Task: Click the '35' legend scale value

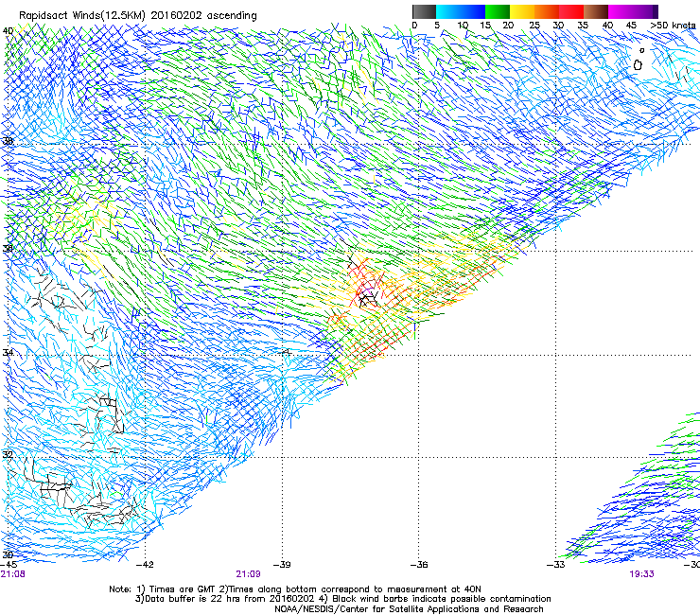Action: click(583, 26)
